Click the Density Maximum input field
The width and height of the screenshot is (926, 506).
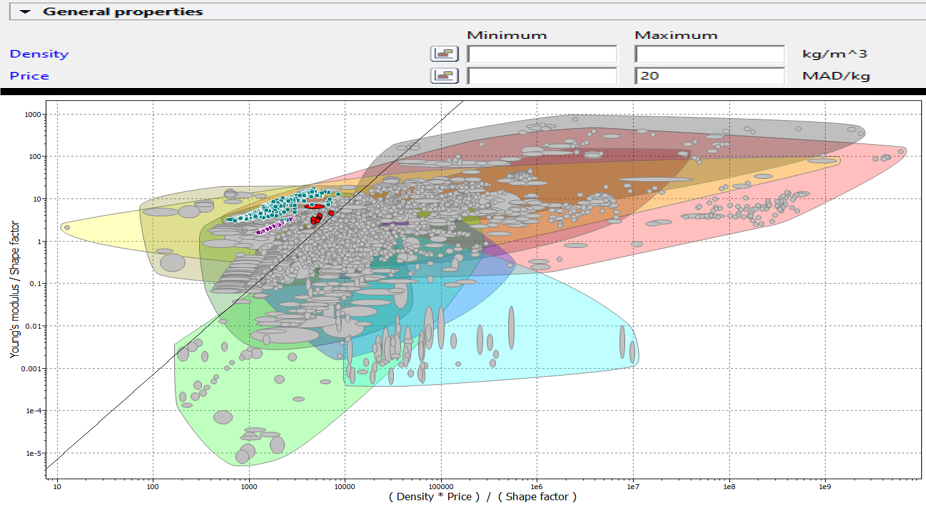coord(710,54)
